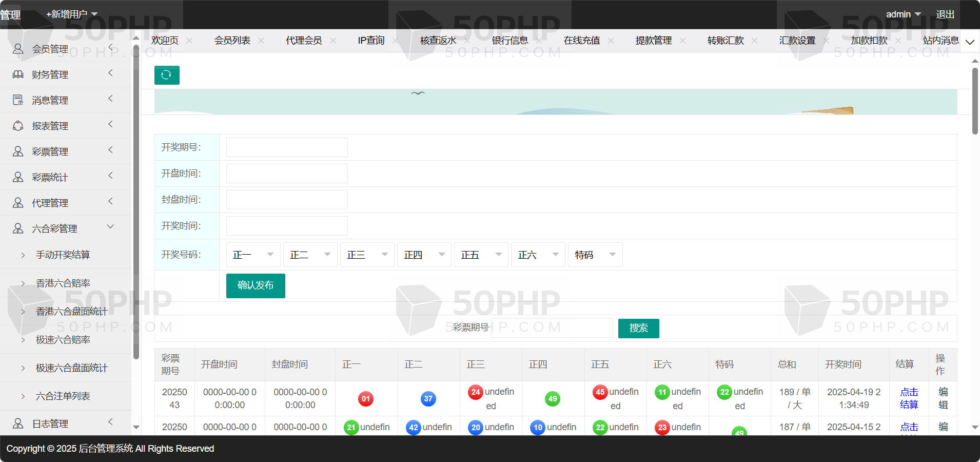The height and width of the screenshot is (462, 980).
Task: Click the sidebar vertical scrollbar
Action: point(136,205)
